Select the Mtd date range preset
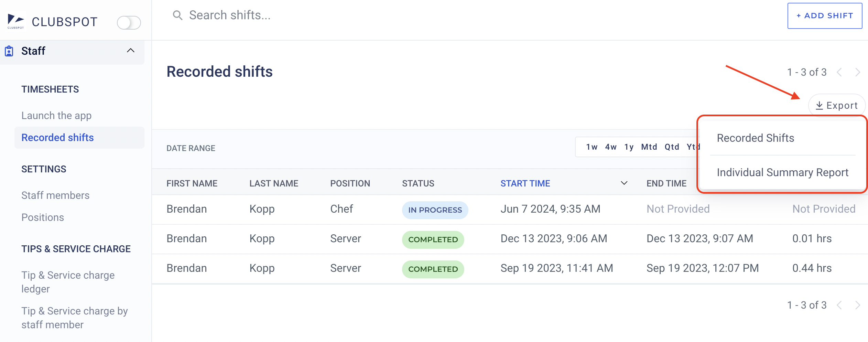868x342 pixels. [x=649, y=147]
